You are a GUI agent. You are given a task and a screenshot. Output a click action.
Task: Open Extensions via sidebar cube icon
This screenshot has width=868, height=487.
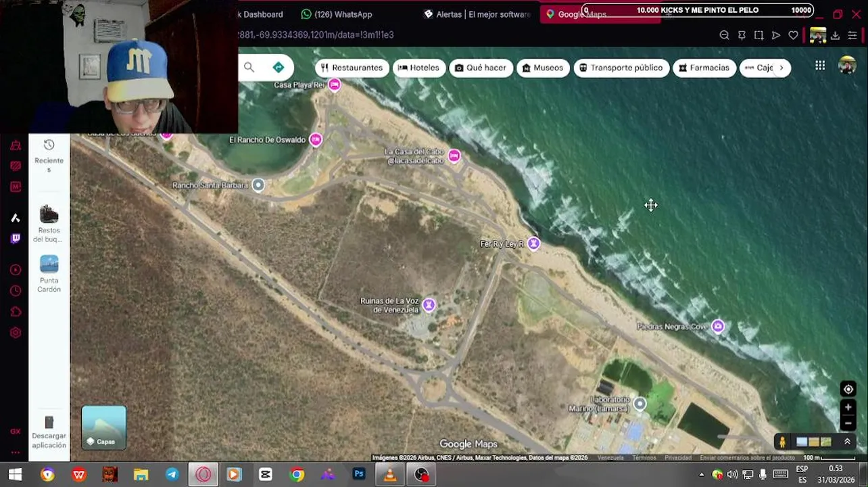tap(16, 312)
